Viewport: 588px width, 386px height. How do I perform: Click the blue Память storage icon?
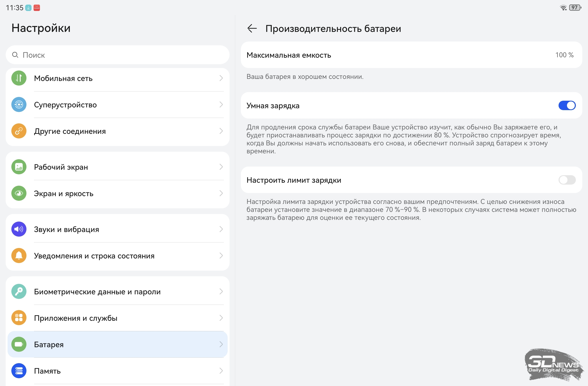[x=19, y=371]
